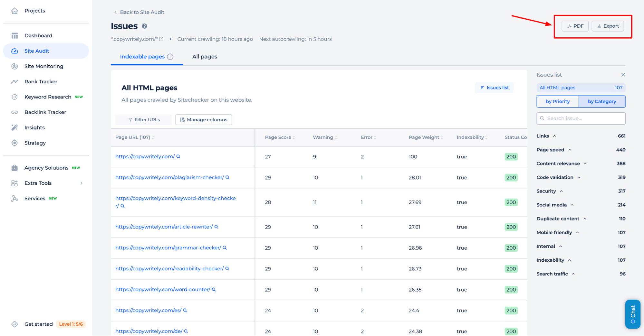Screen dimensions: 644x336
Task: Download the PDF report
Action: [575, 26]
